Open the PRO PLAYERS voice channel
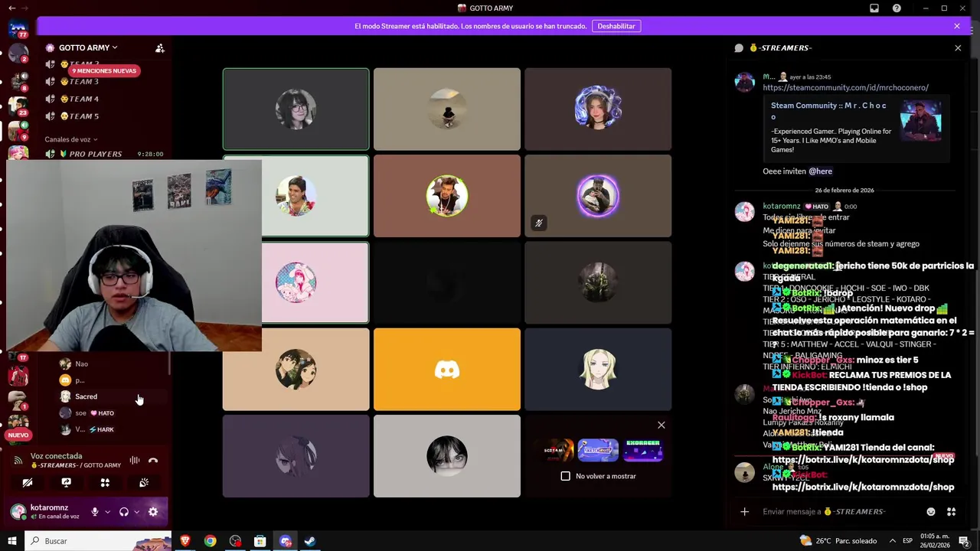Image resolution: width=980 pixels, height=551 pixels. (x=104, y=154)
